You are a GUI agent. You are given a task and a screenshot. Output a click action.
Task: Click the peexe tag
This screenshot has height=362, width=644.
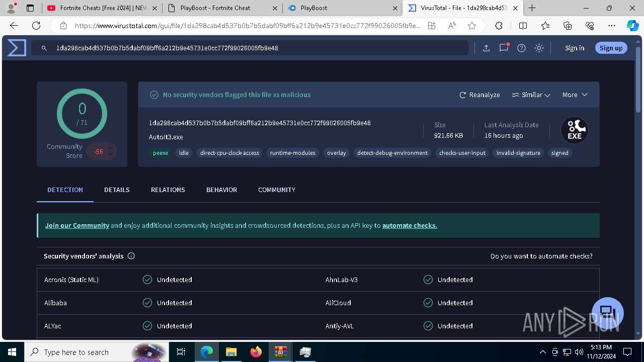(x=160, y=153)
